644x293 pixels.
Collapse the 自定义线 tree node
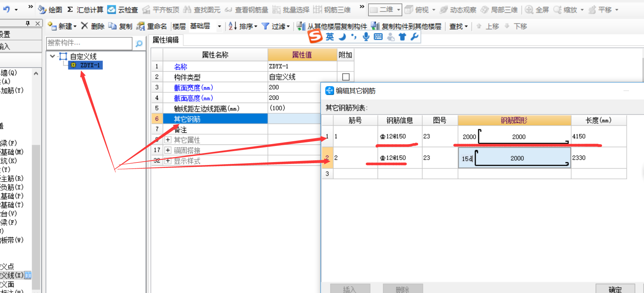(x=52, y=56)
